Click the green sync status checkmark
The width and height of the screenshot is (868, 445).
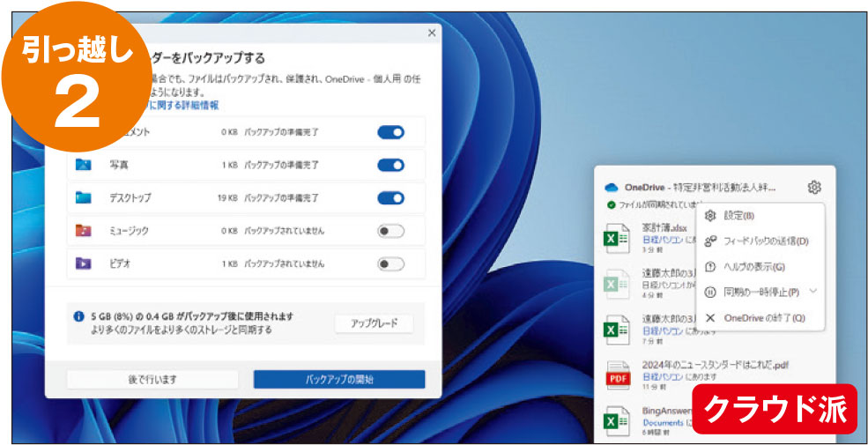[612, 204]
